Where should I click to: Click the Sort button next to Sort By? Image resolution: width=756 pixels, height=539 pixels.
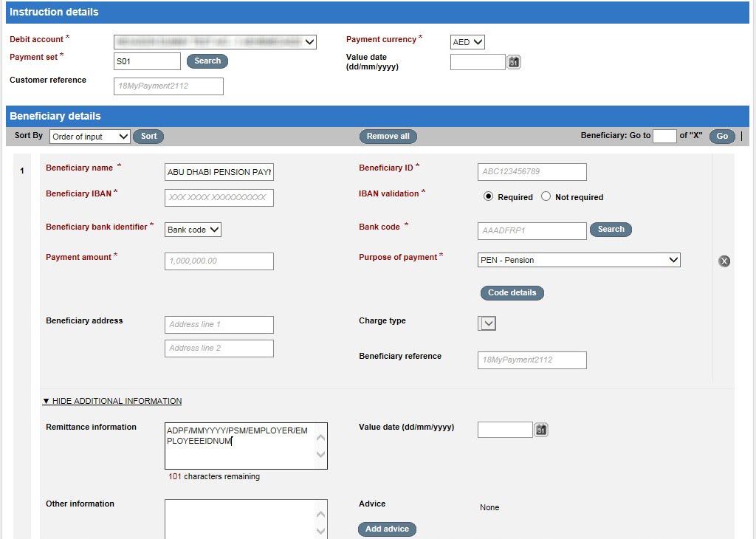[148, 136]
